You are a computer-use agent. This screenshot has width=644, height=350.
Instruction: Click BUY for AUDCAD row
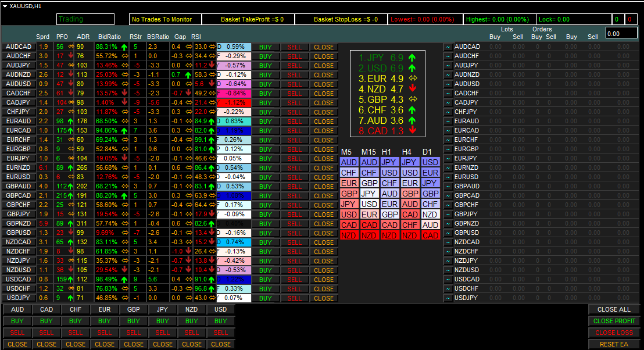(x=265, y=47)
